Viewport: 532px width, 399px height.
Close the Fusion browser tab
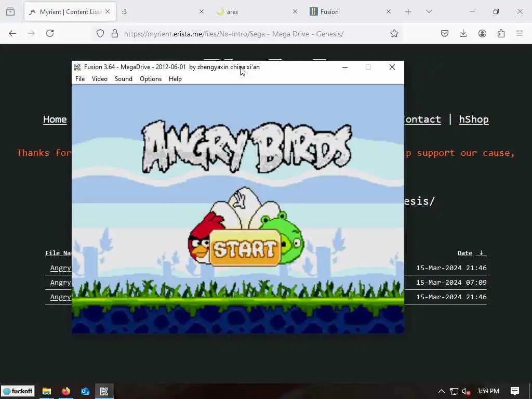tap(389, 11)
